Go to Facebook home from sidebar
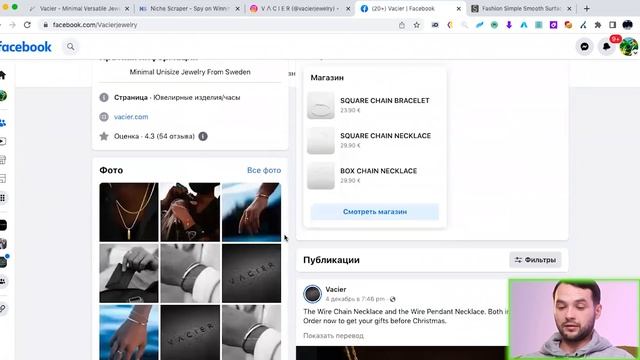 [x=2, y=75]
